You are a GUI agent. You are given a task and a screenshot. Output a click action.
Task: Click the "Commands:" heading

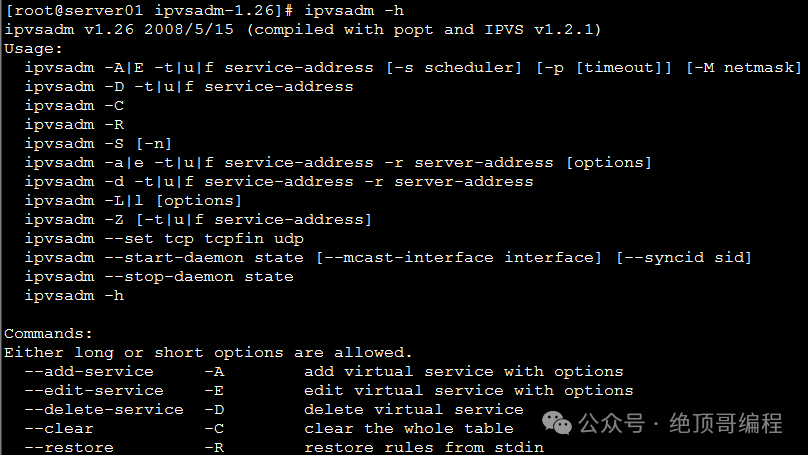pyautogui.click(x=48, y=333)
